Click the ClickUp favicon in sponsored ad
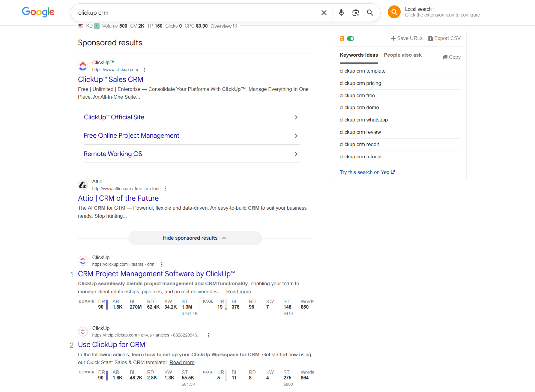 (83, 66)
